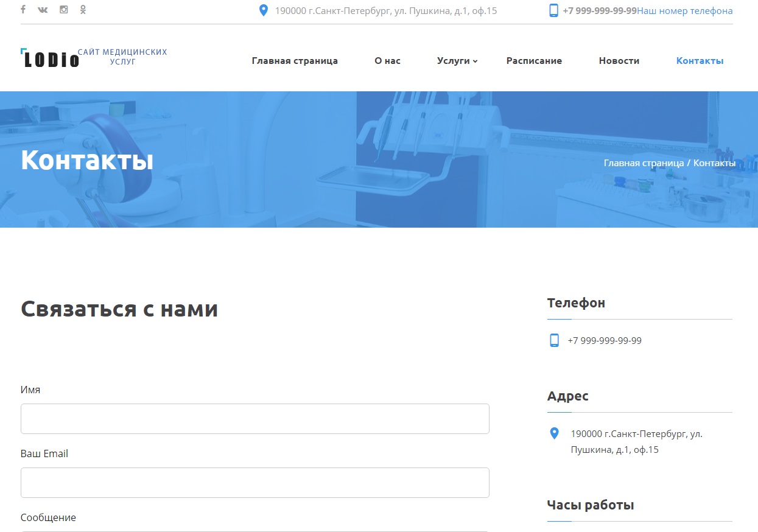This screenshot has width=758, height=532.
Task: Click САЙТ МЕДИЦИНСКИХ УСЛУГ tagline
Action: 122,57
